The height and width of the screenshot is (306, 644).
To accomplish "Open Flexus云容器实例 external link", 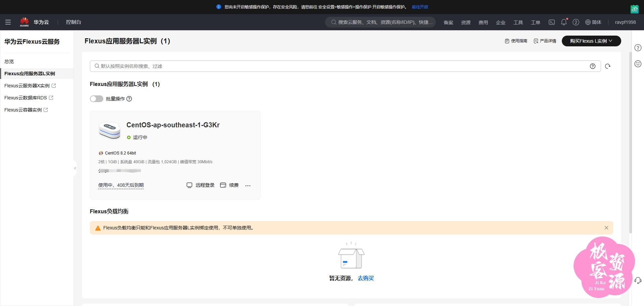I will coord(26,110).
